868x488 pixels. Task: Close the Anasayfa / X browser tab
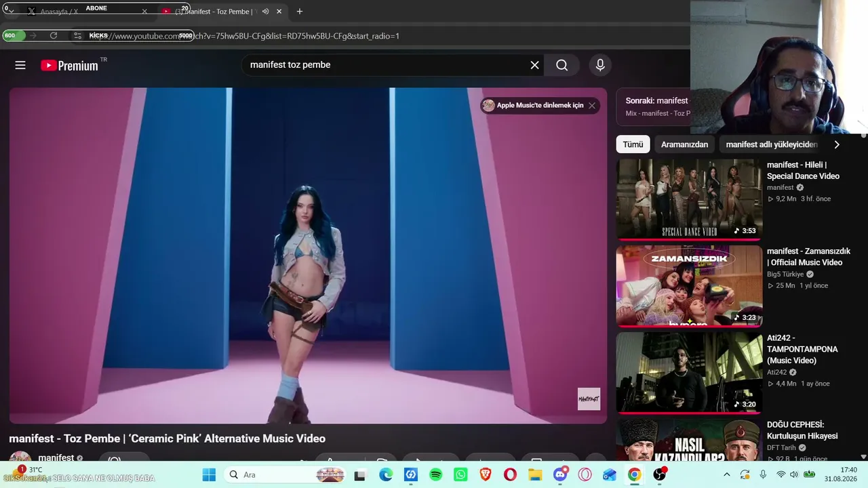point(144,12)
